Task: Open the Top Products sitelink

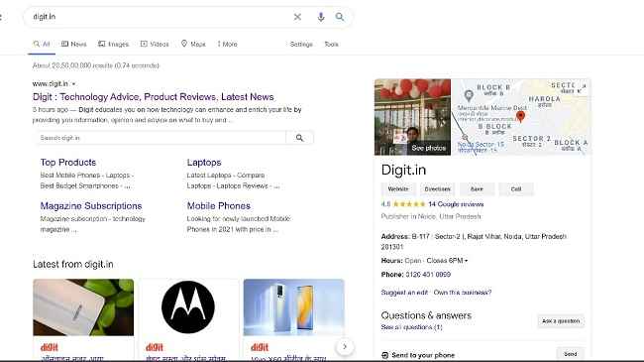Action: (68, 163)
